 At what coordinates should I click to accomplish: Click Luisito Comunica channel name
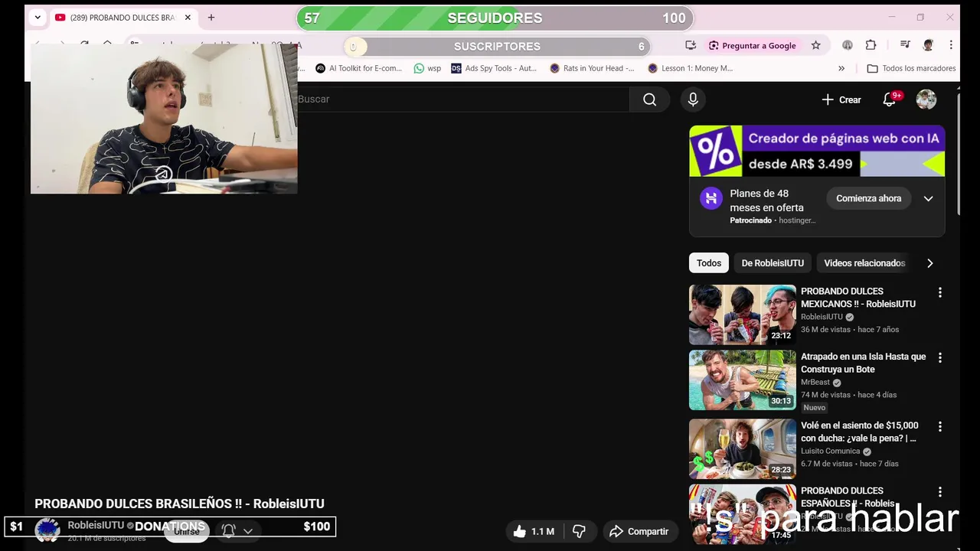tap(830, 451)
